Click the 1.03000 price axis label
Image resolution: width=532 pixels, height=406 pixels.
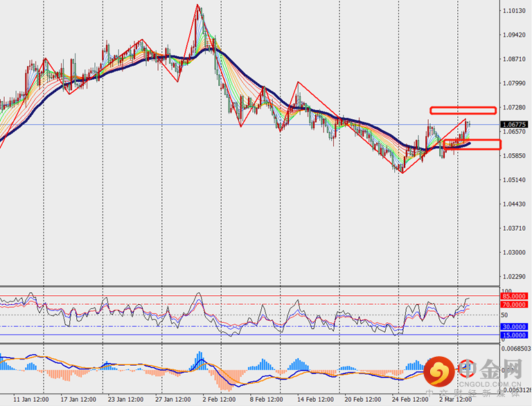point(514,252)
